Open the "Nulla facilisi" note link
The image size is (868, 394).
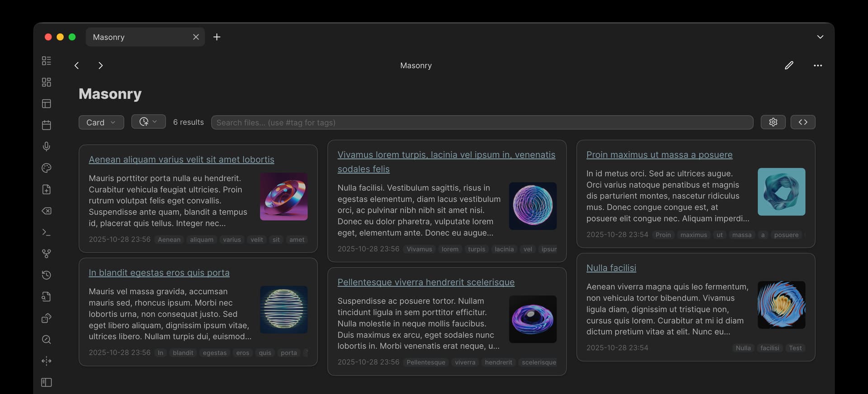point(611,268)
